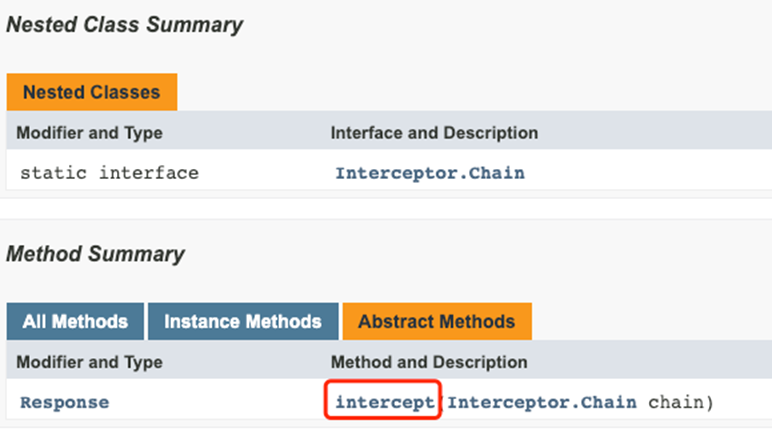Screen dimensions: 772x448
Task: Open the intercept method link
Action: coord(384,403)
